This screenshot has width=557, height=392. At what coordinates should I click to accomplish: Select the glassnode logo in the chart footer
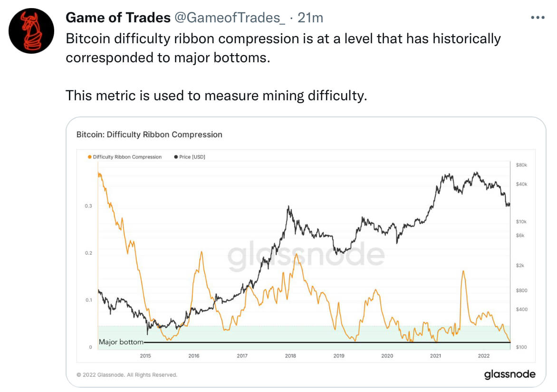pos(510,374)
